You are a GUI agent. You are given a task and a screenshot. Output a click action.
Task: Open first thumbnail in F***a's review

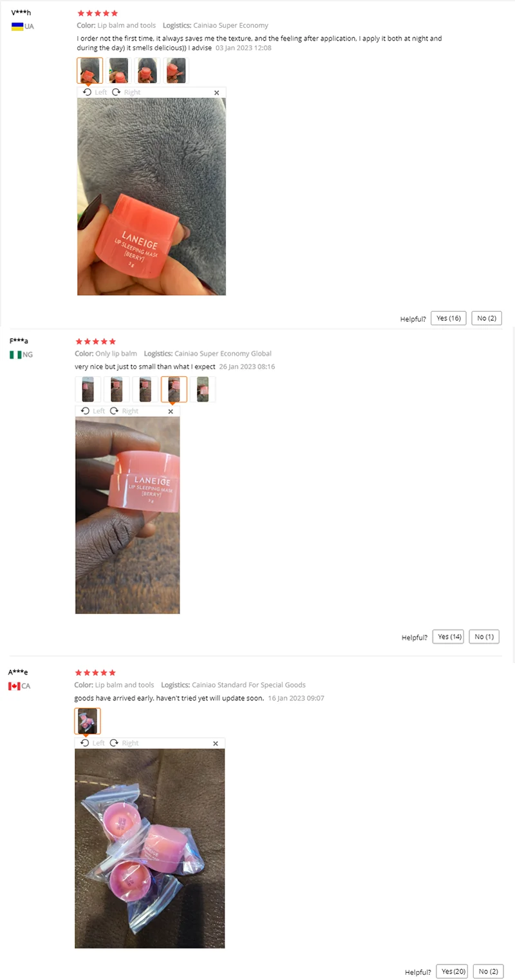pos(88,389)
